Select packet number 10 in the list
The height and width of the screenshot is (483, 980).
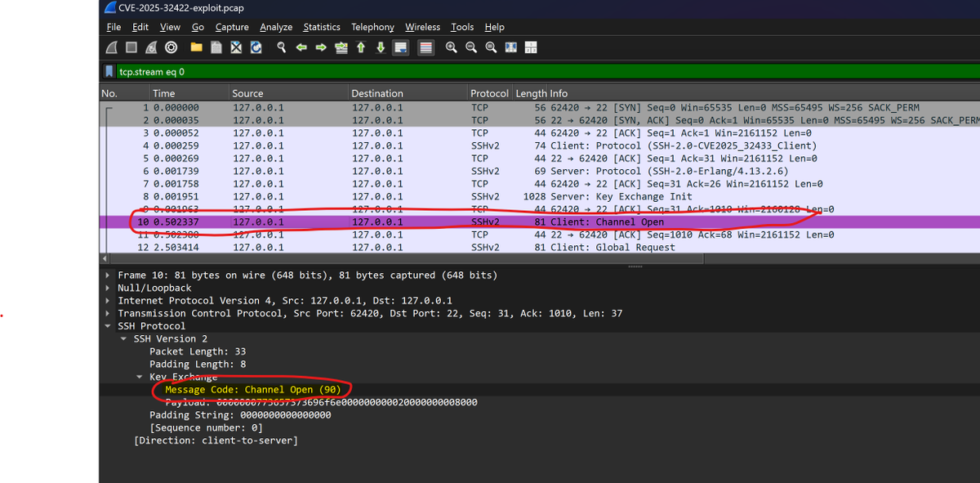pos(327,221)
